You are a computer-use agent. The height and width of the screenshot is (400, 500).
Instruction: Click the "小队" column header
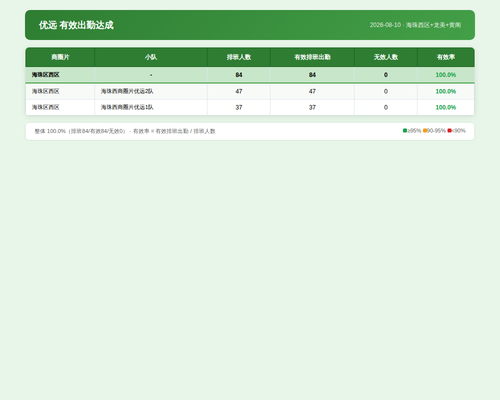coord(151,57)
